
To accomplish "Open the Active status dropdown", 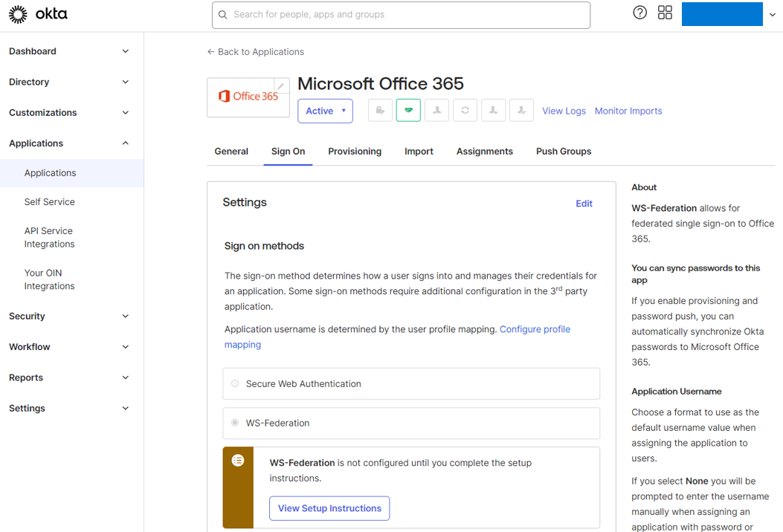I will (x=325, y=111).
